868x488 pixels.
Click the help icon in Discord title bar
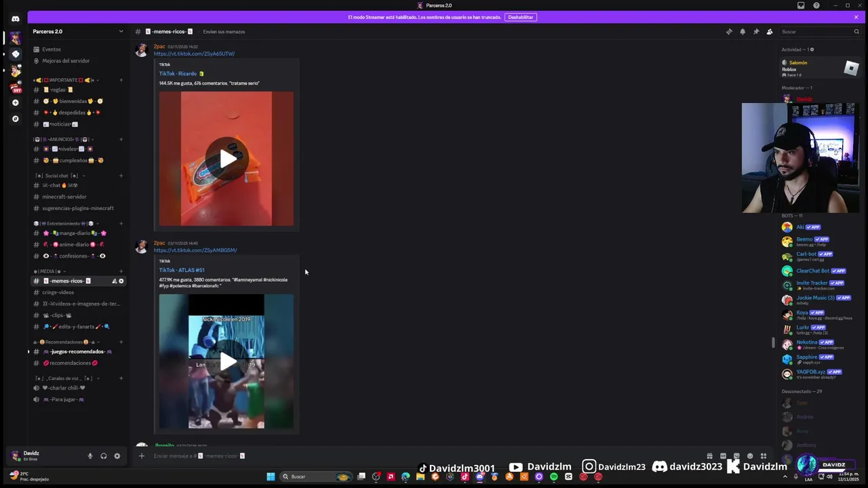pos(816,5)
